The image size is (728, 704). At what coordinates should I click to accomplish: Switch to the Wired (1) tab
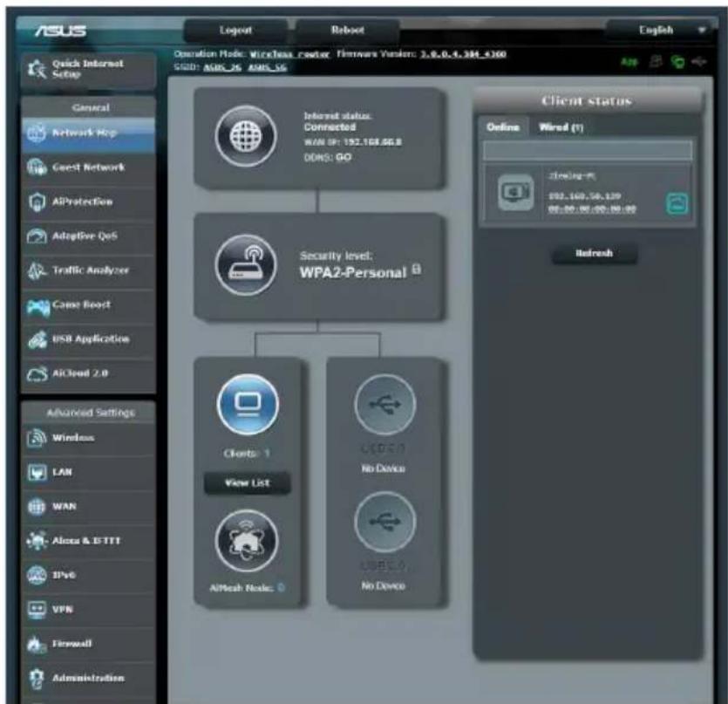pos(561,126)
